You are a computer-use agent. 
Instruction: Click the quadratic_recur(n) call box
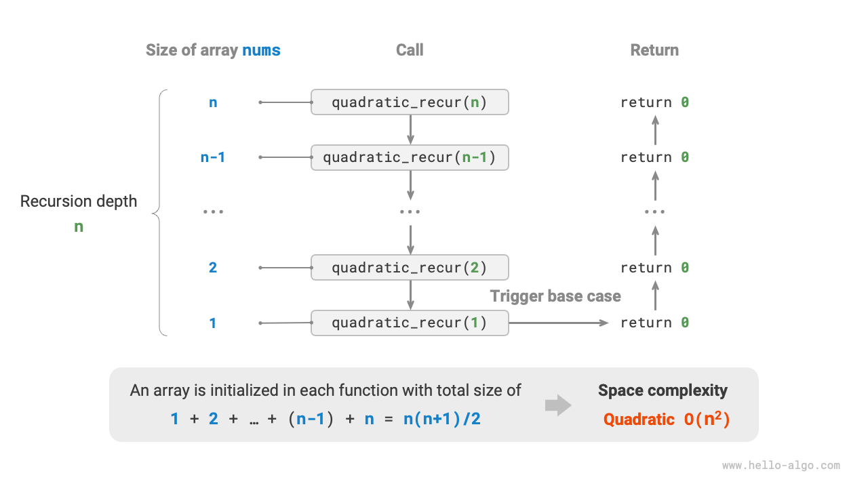410,102
